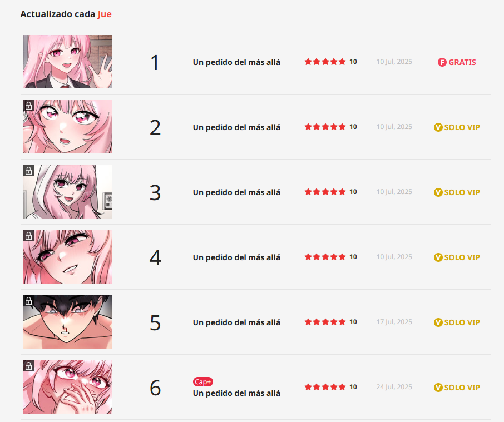Click the lock icon on chapter 6 thumbnail
Image resolution: width=504 pixels, height=422 pixels.
[28, 366]
